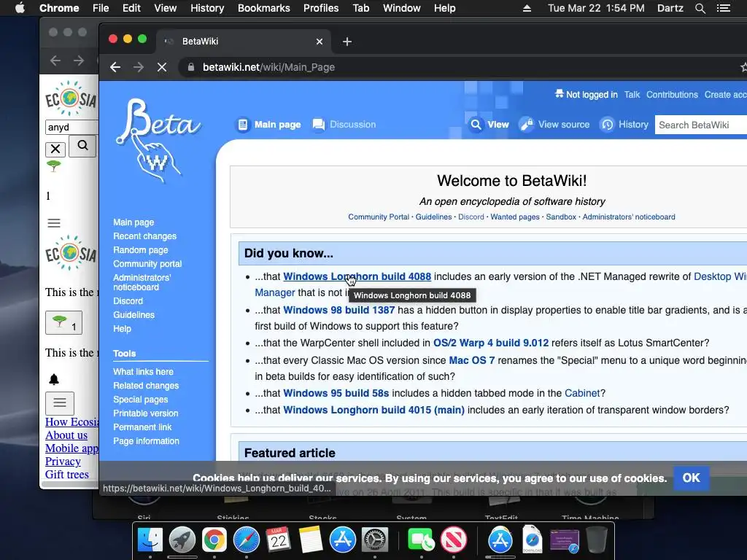Open a new Chrome tab
The width and height of the screenshot is (747, 560).
pyautogui.click(x=347, y=42)
